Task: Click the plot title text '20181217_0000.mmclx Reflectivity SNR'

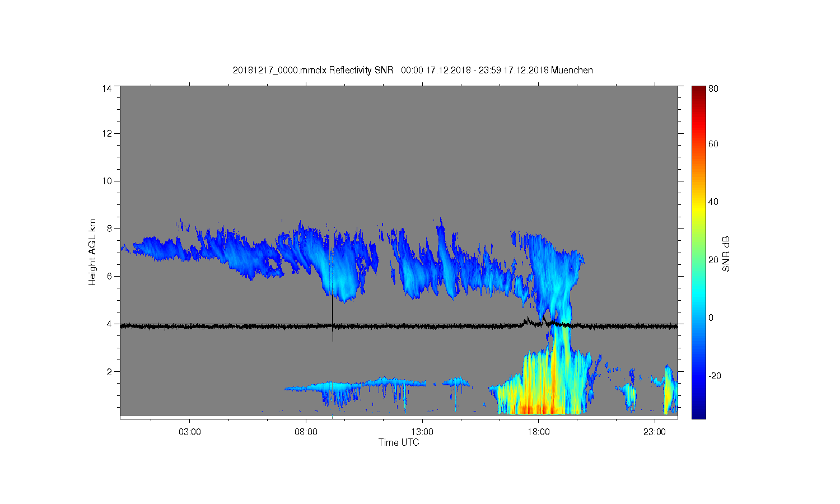Action: click(x=313, y=70)
